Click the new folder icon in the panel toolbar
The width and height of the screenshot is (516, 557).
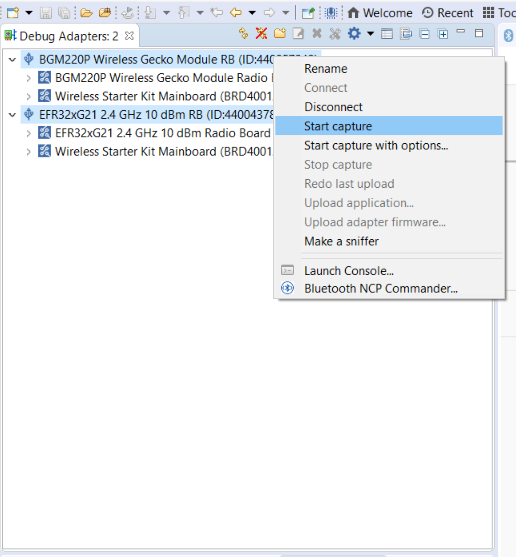[x=280, y=33]
